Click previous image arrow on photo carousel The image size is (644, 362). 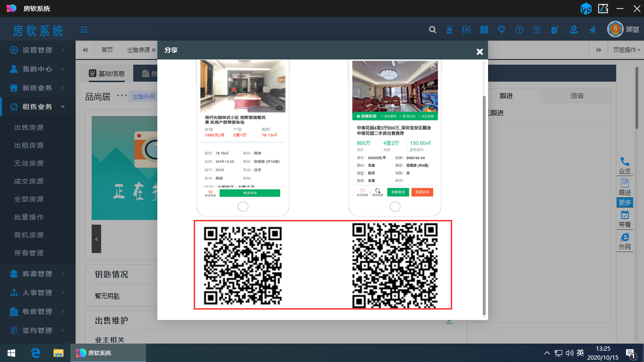(96, 239)
